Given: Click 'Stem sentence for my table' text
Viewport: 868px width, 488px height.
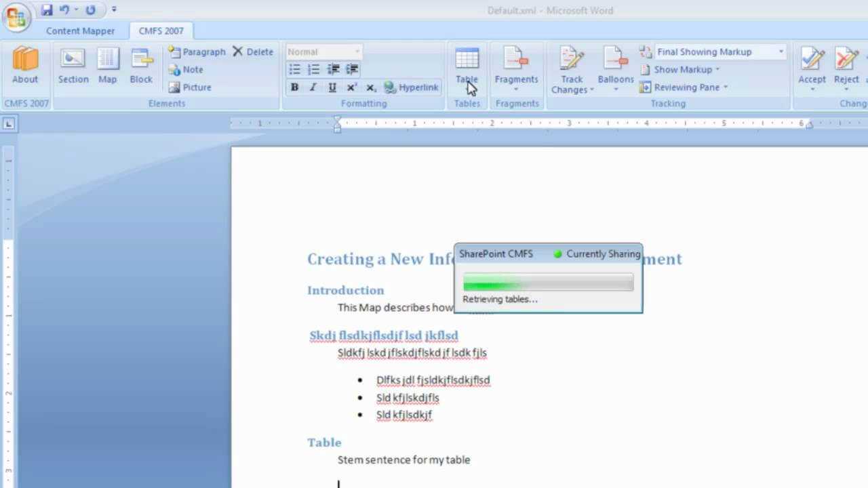Looking at the screenshot, I should (x=404, y=460).
